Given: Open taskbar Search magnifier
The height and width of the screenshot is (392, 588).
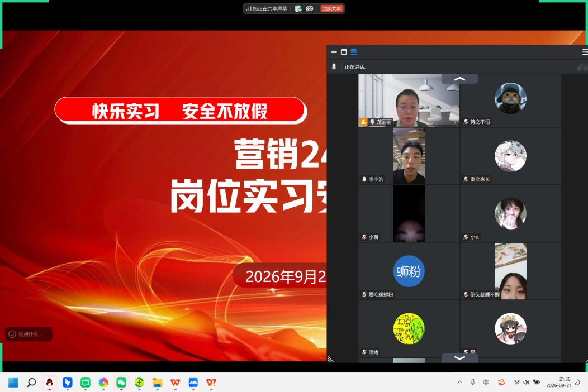Looking at the screenshot, I should point(31,383).
